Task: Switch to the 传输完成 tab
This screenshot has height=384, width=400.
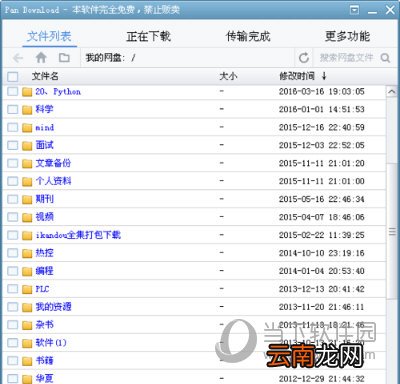Action: click(248, 36)
